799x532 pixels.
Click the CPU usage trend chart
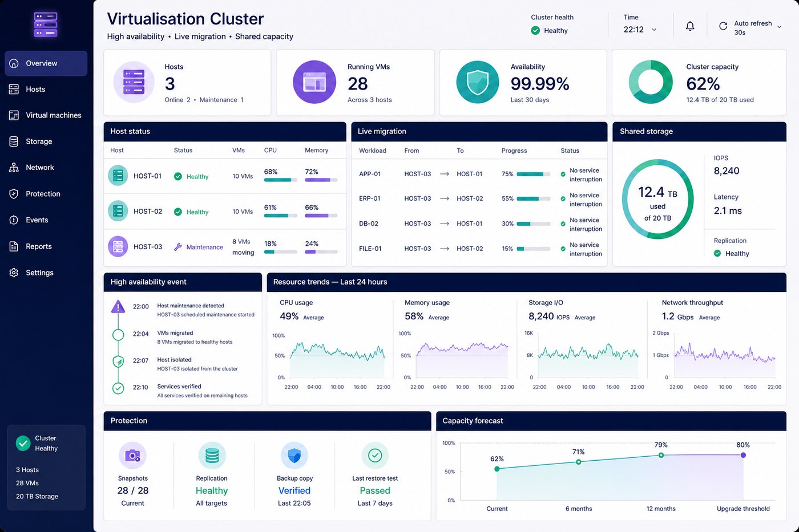click(337, 360)
